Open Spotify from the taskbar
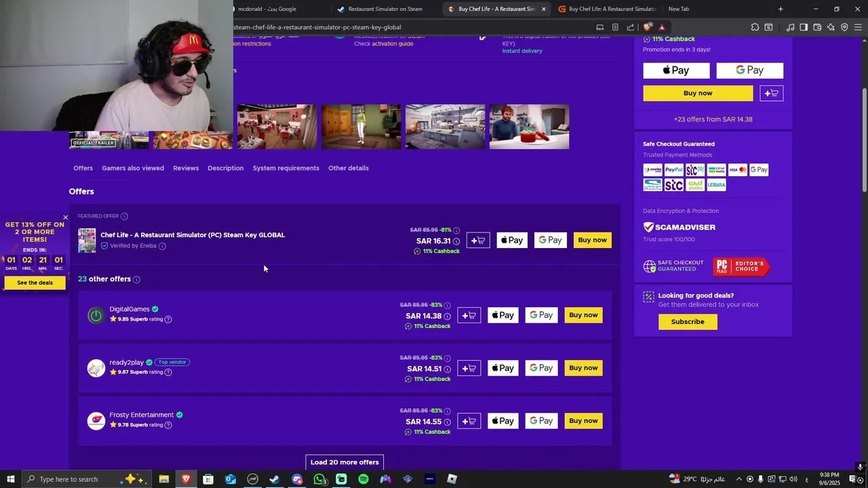Viewport: 868px width, 488px height. 363,479
